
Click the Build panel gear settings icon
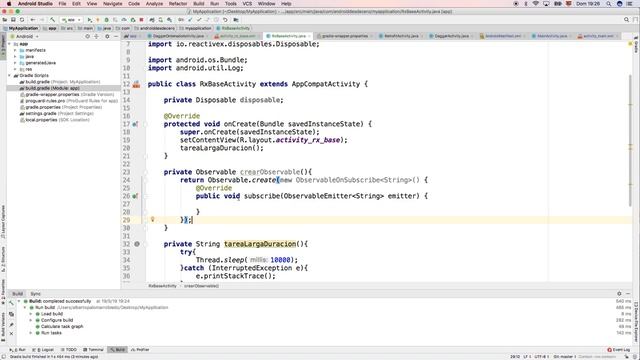coord(619,293)
